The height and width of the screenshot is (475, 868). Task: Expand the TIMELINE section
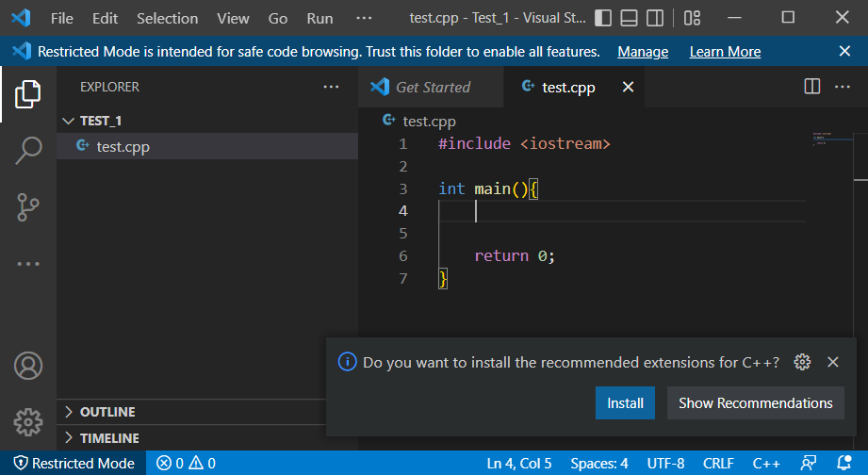[191, 438]
